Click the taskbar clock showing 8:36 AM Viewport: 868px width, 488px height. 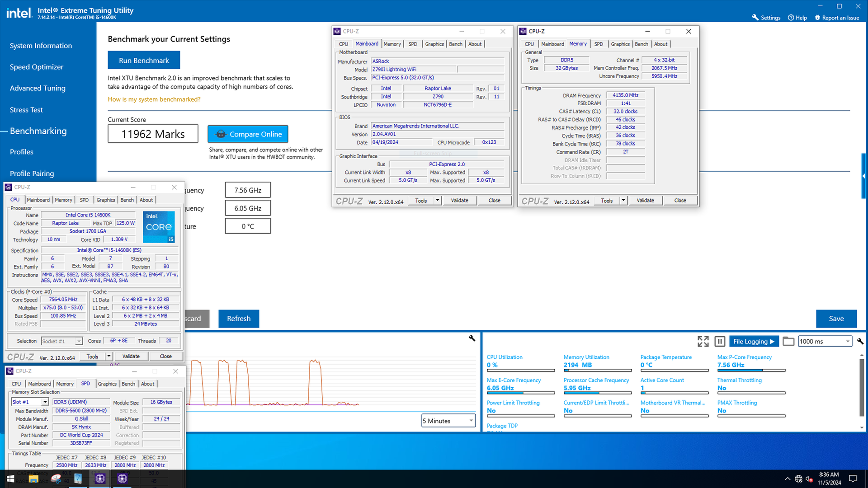(x=829, y=479)
